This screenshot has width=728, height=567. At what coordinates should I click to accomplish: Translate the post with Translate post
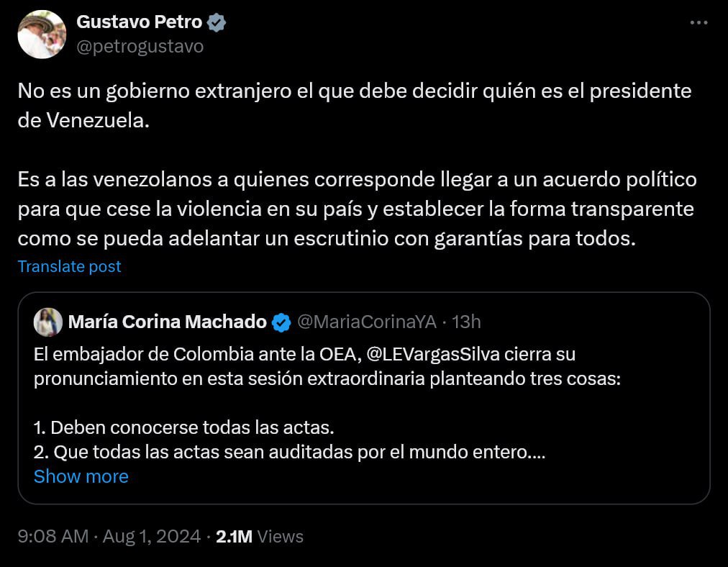coord(69,266)
